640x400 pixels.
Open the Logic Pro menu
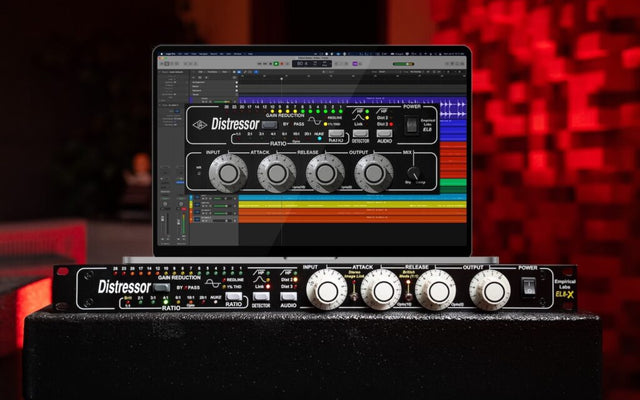click(169, 53)
